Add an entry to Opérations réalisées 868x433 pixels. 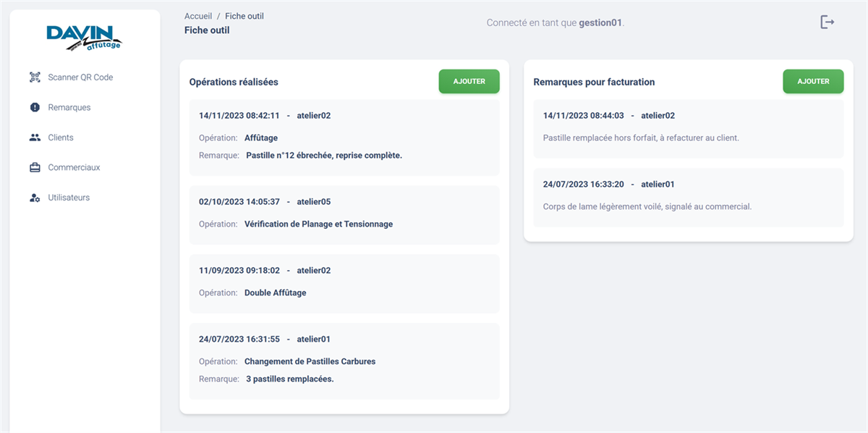click(x=469, y=81)
